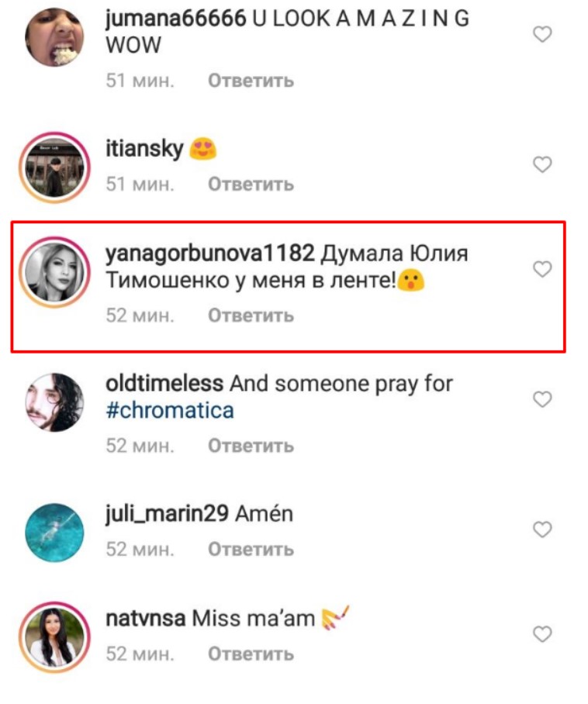
Task: View natvnsa's story avatar
Action: coord(54,637)
